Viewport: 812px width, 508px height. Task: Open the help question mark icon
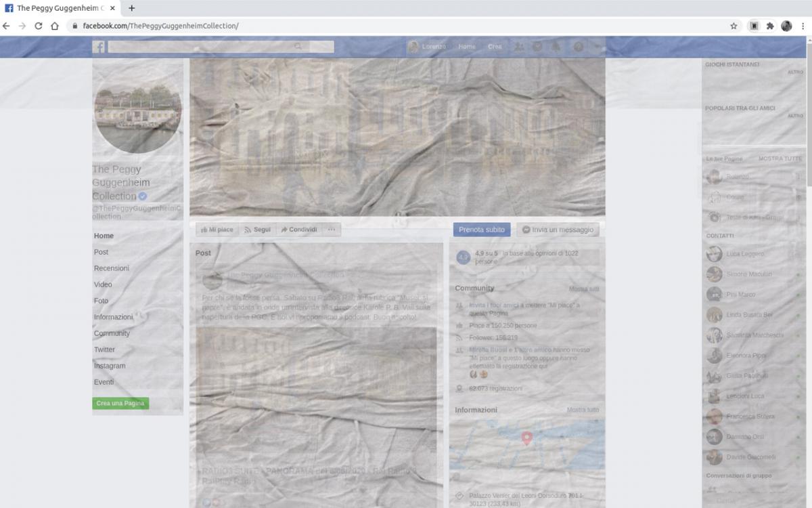point(579,47)
